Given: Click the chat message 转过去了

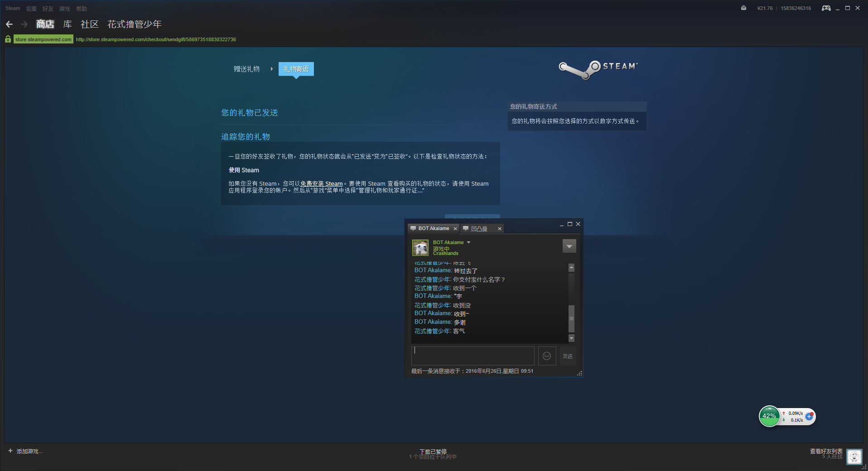Looking at the screenshot, I should [466, 271].
